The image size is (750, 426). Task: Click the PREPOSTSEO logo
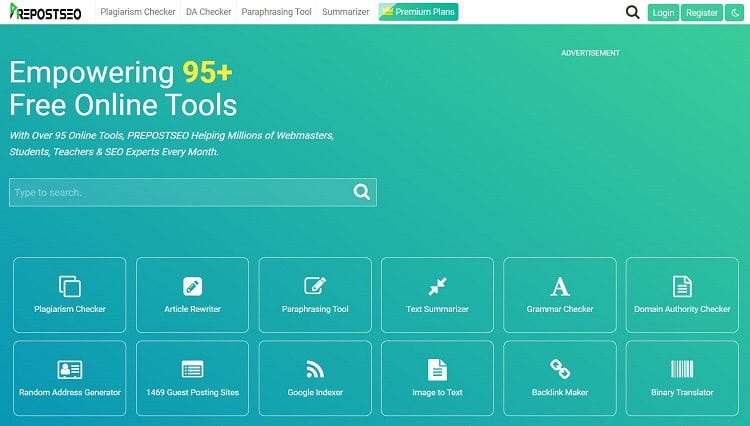45,11
